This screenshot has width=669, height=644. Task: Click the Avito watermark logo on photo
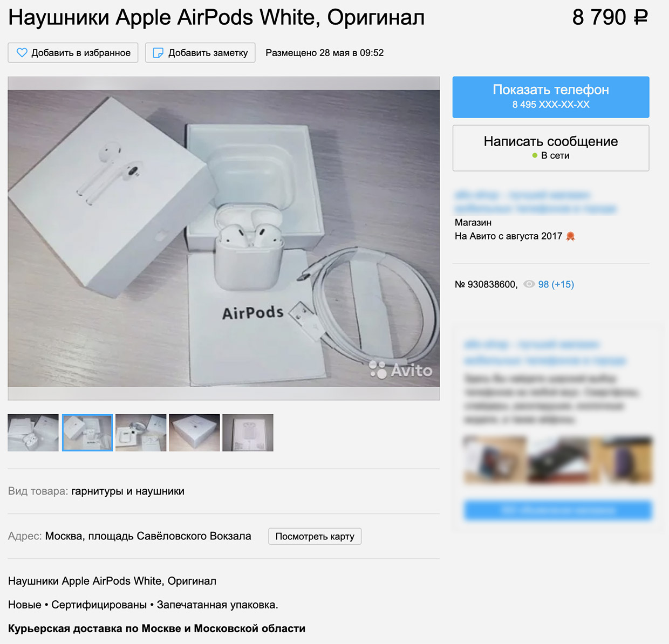[x=401, y=369]
